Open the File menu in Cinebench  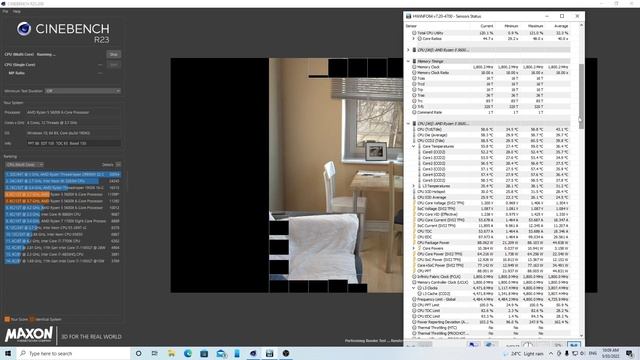click(5, 11)
